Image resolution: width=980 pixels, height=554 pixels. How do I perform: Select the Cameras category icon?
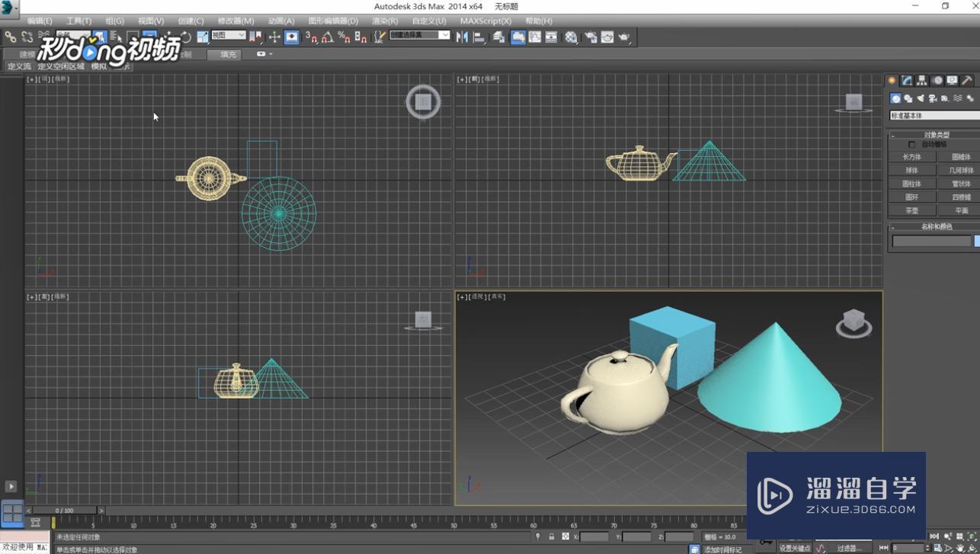(x=933, y=98)
